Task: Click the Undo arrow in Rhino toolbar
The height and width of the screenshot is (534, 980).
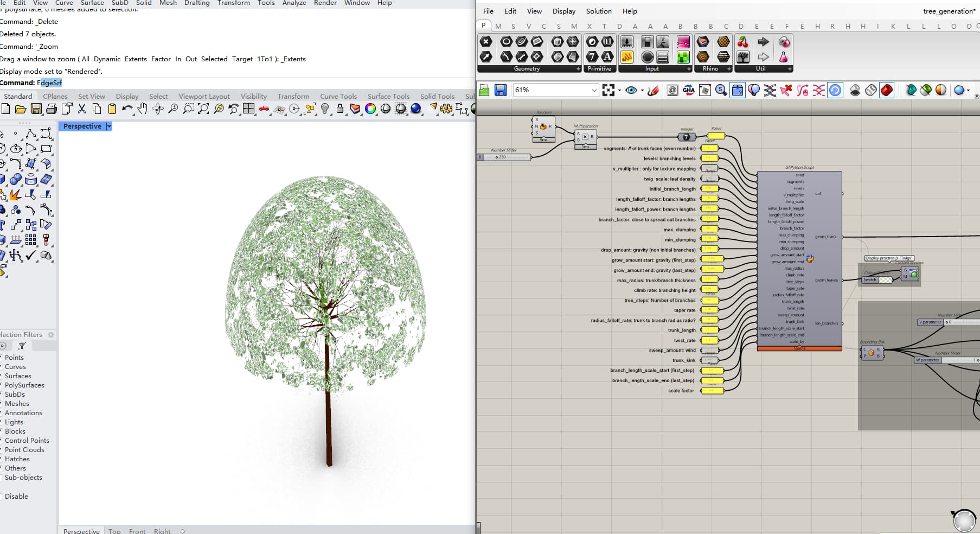Action: click(x=127, y=109)
